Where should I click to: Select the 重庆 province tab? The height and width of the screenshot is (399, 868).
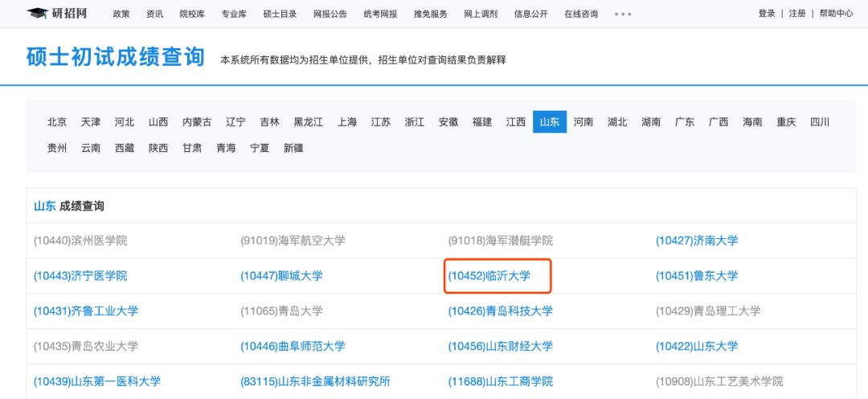pyautogui.click(x=786, y=122)
